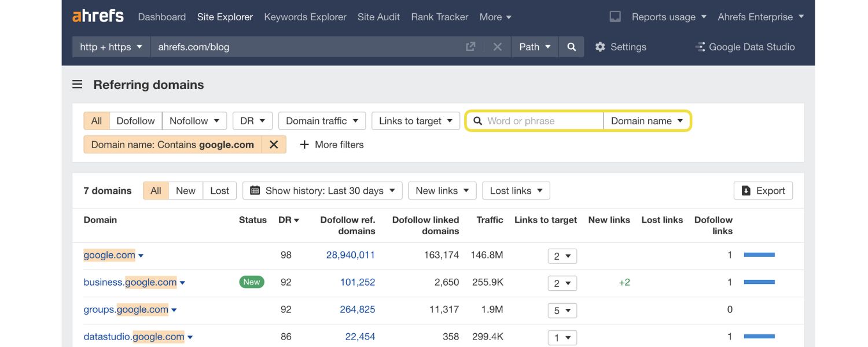The height and width of the screenshot is (347, 868).
Task: Clear the URL field with X icon
Action: [x=497, y=47]
